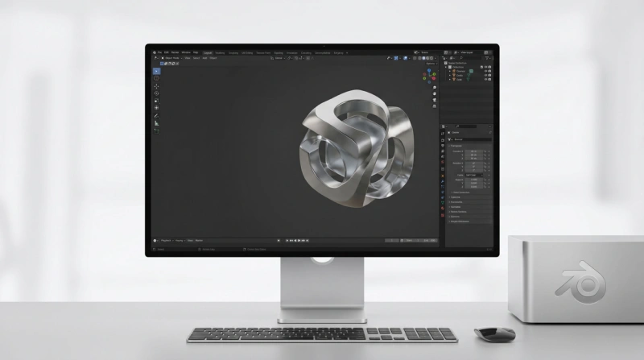Open the Tool properties tab at top
Viewport: 644px width, 360px height.
click(x=443, y=133)
